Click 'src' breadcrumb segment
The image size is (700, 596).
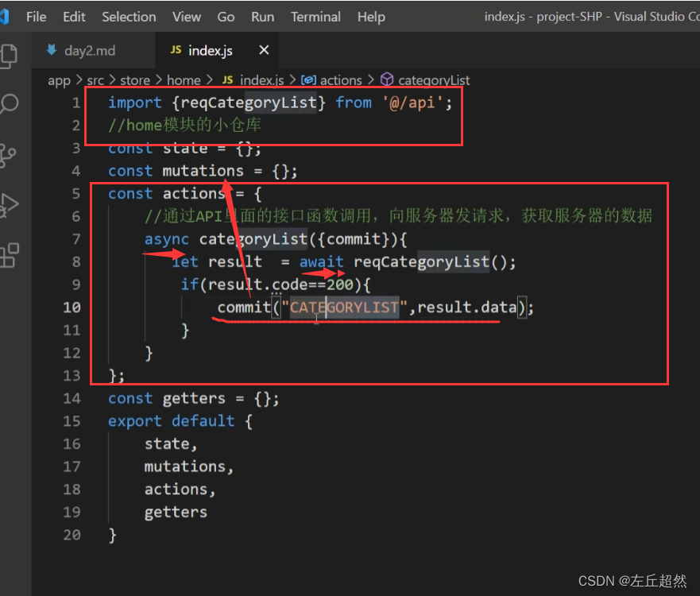tap(95, 80)
